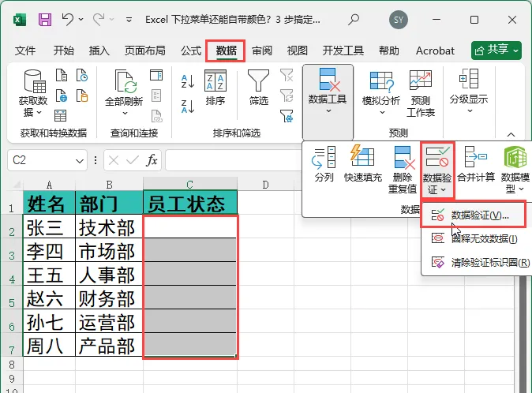Undo the last action
This screenshot has height=393, width=532.
[68, 19]
